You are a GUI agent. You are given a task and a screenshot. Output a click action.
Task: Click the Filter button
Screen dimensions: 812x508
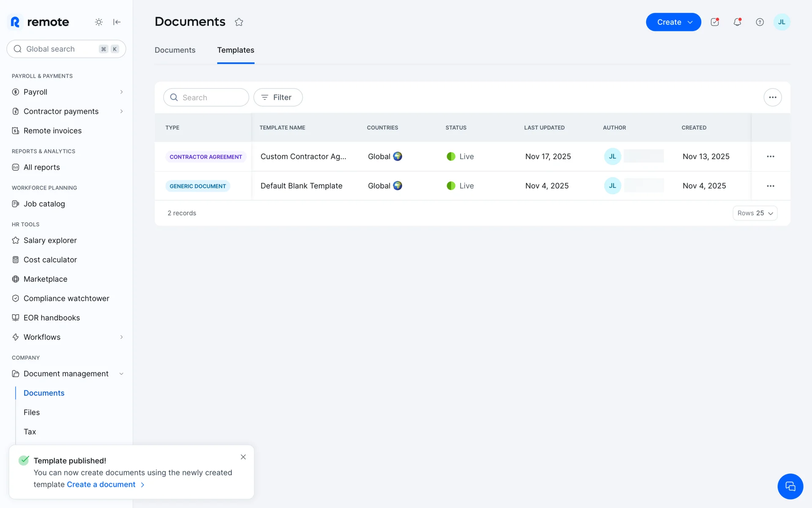pyautogui.click(x=278, y=97)
